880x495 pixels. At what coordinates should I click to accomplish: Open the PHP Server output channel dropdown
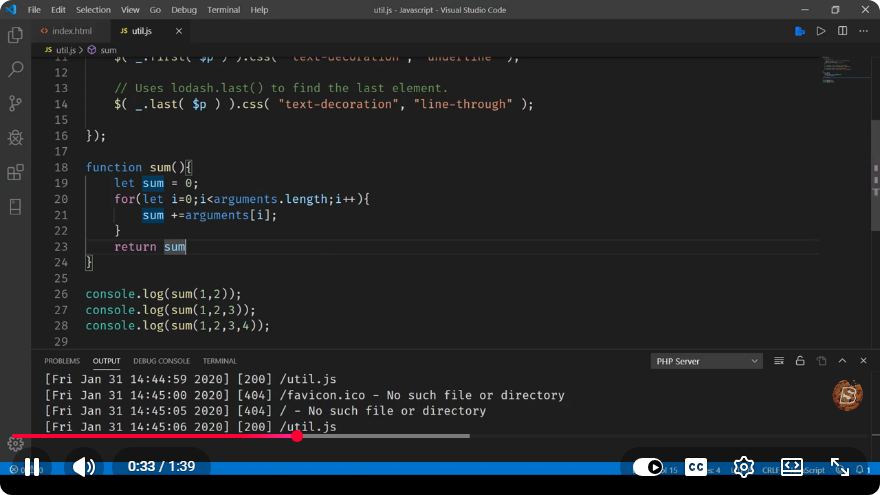(x=706, y=361)
